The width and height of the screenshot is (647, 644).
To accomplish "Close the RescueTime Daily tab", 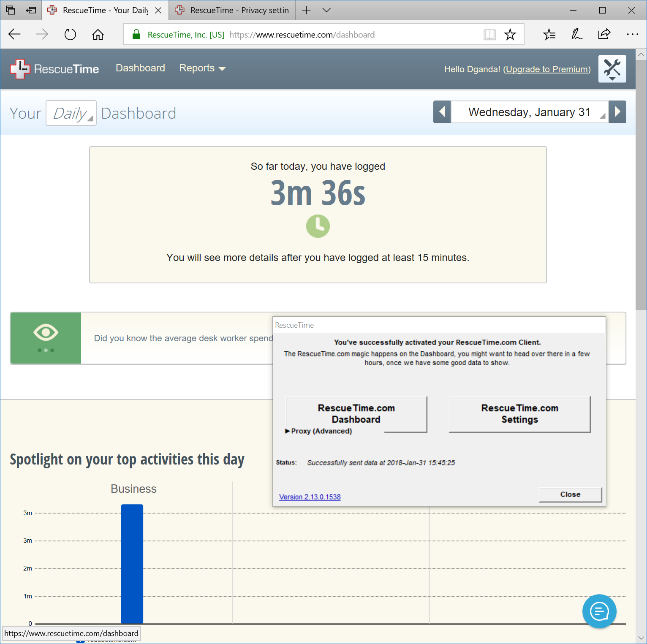I will click(x=158, y=10).
